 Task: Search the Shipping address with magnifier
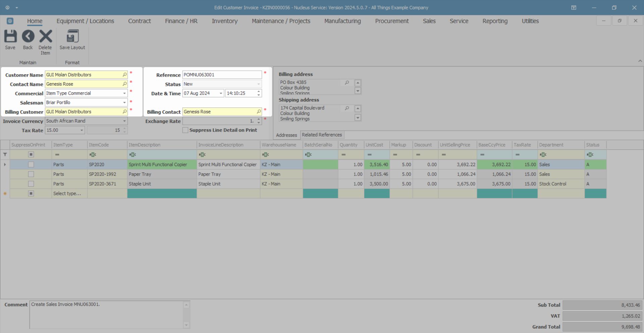(x=347, y=108)
